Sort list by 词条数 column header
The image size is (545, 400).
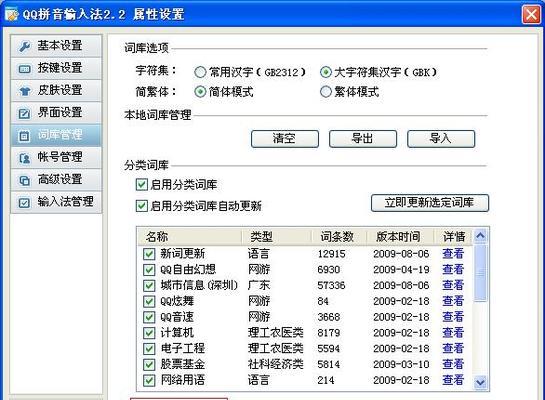coord(339,237)
